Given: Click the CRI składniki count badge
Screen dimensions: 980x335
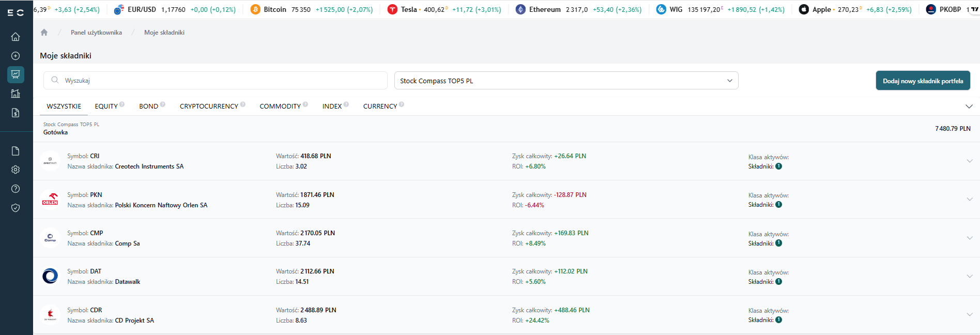Looking at the screenshot, I should [778, 166].
